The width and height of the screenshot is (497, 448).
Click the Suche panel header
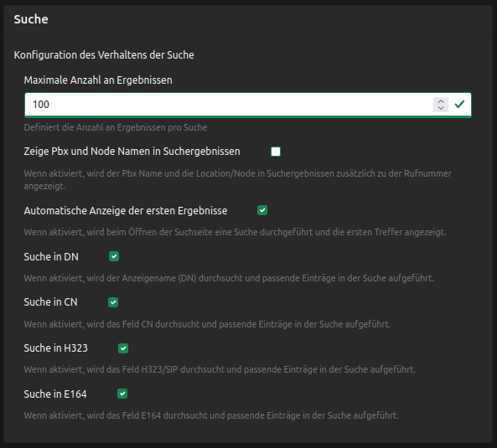click(x=31, y=19)
